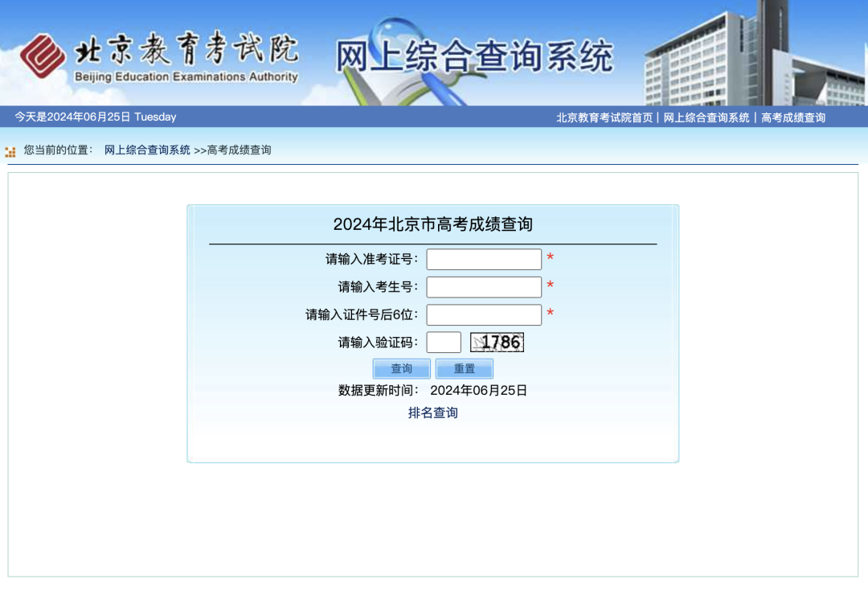The height and width of the screenshot is (595, 868).
Task: Click the 验证码 captcha input box
Action: click(444, 343)
